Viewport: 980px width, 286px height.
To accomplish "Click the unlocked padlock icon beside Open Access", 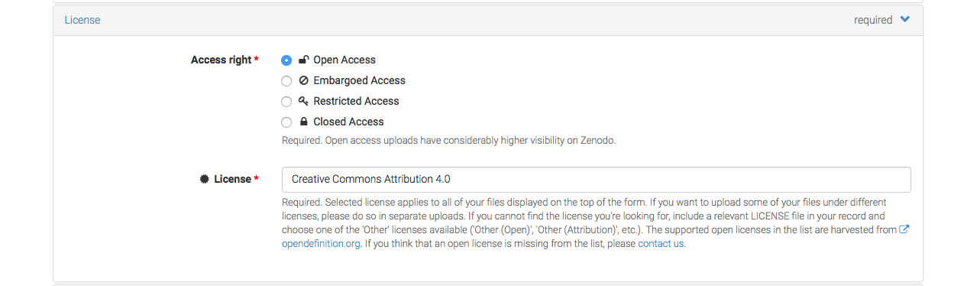I will click(303, 60).
